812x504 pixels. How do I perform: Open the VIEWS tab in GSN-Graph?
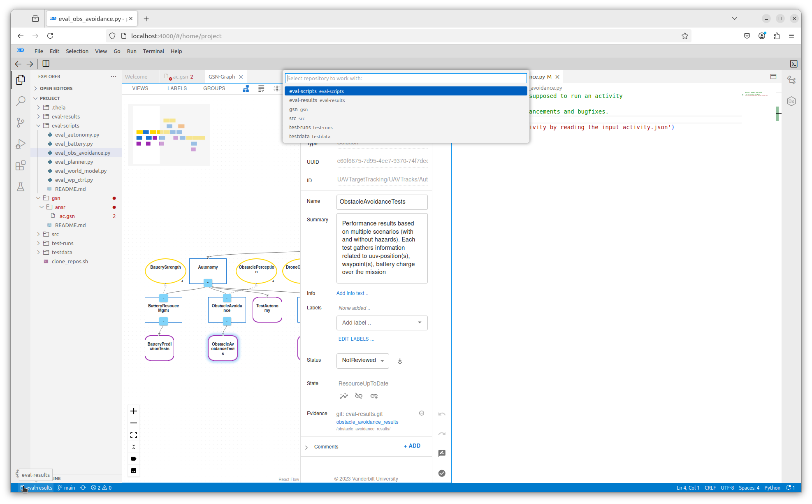click(x=140, y=88)
